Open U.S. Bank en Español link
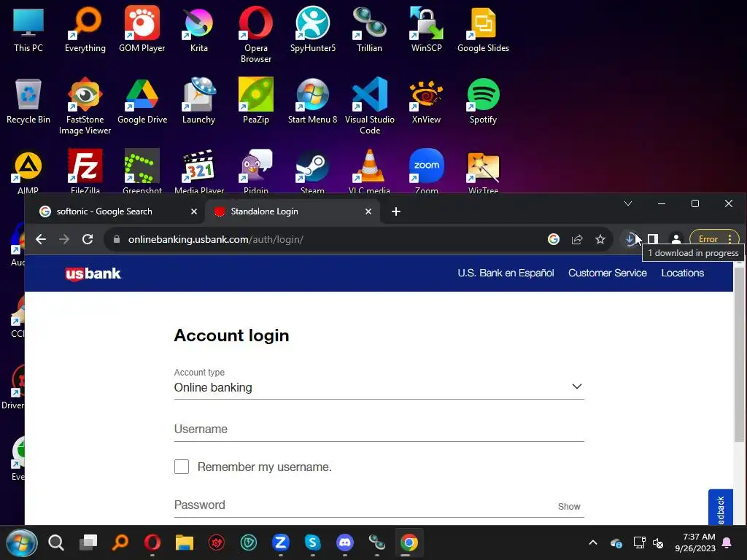 506,273
